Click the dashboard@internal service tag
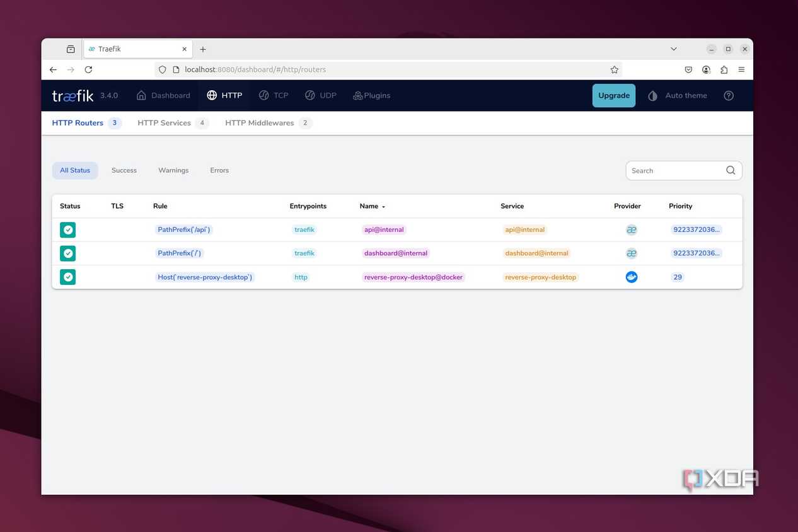Screen dimensions: 798x532 click(536, 253)
